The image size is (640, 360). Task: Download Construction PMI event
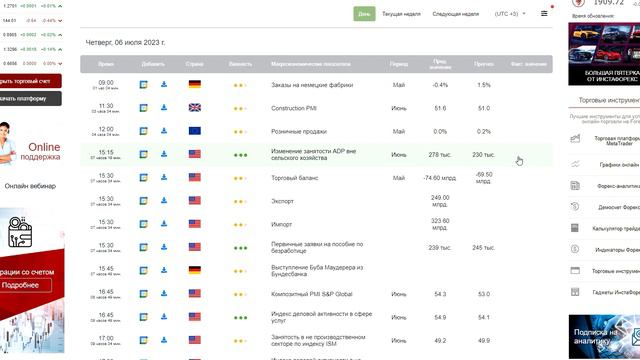click(x=164, y=107)
